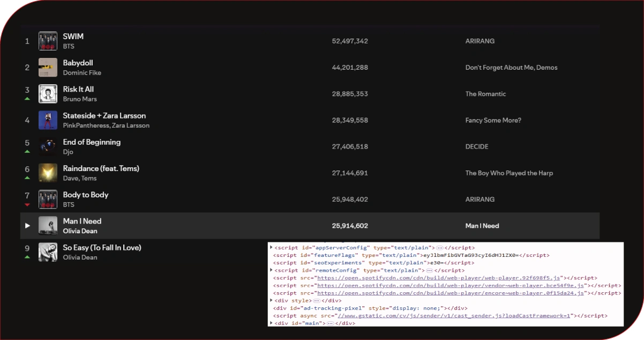The height and width of the screenshot is (340, 644).
Task: Click the ellipsis in the div style element
Action: pyautogui.click(x=316, y=300)
